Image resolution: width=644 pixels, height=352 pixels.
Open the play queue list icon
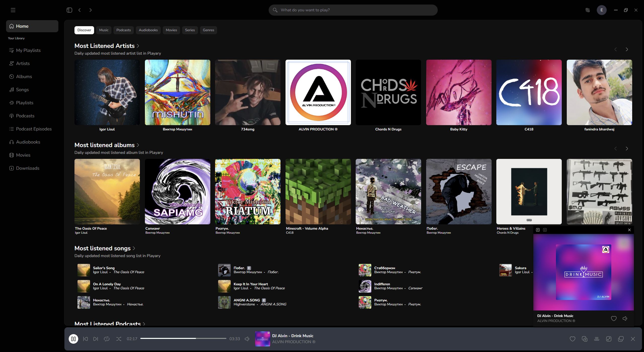(x=597, y=339)
